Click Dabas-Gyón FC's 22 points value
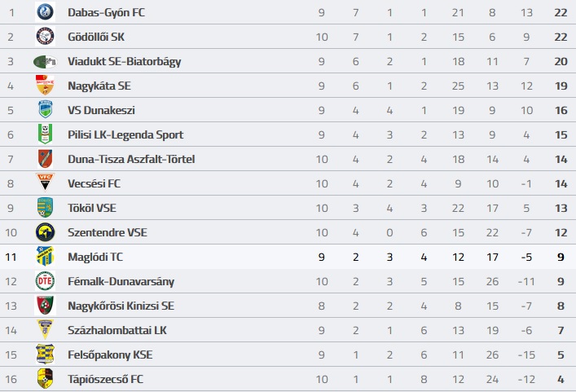 [561, 12]
